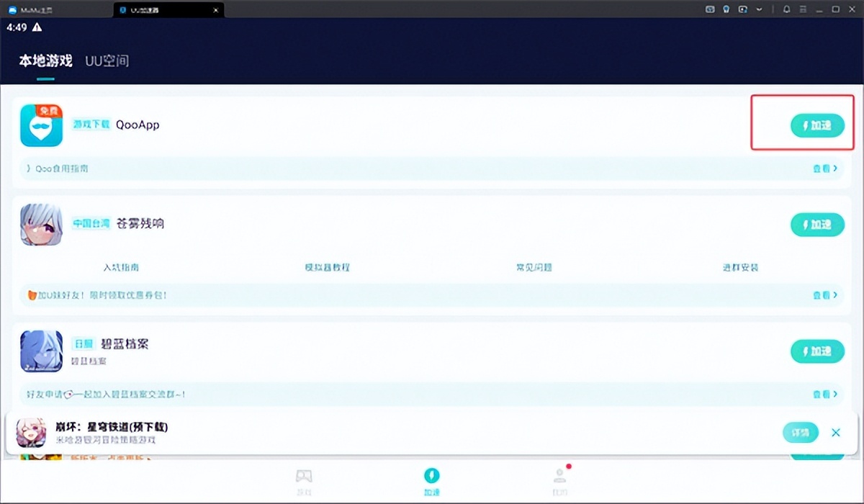Select the 加速 lightning icon in the bottom bar
The width and height of the screenshot is (864, 504).
tap(432, 476)
